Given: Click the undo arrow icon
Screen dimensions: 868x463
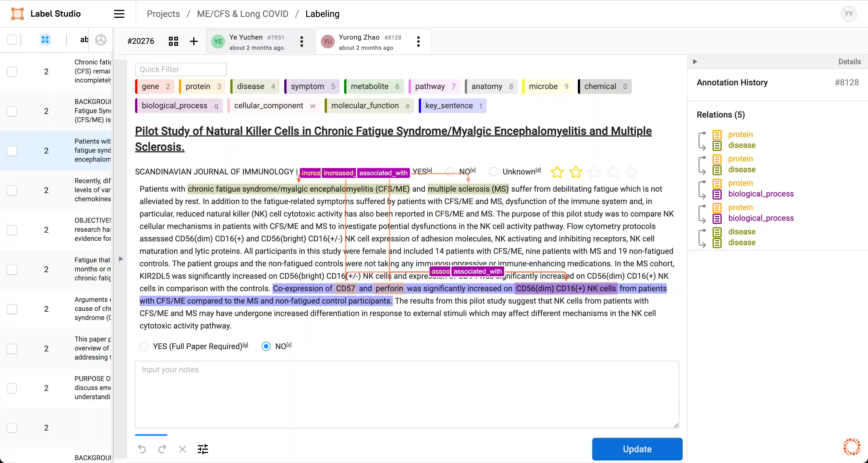Looking at the screenshot, I should pos(142,449).
